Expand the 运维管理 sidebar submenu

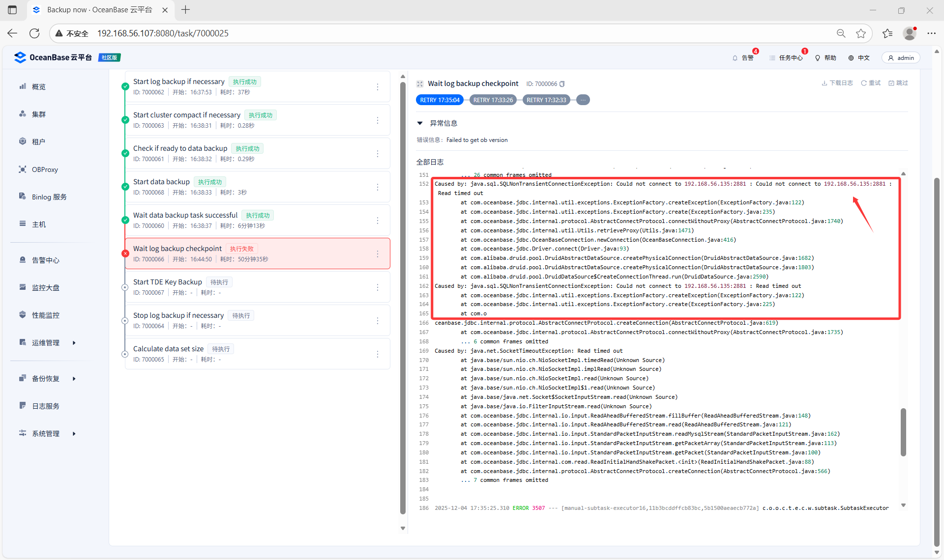pos(74,343)
